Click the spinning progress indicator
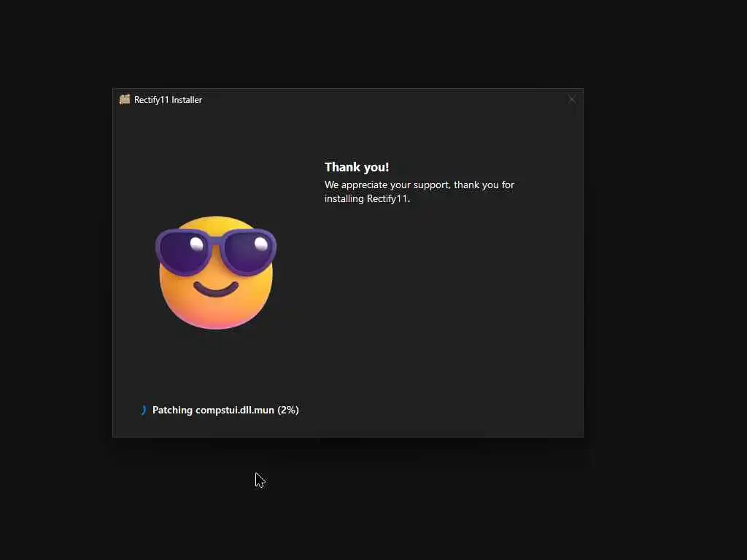The image size is (747, 560). pyautogui.click(x=144, y=410)
